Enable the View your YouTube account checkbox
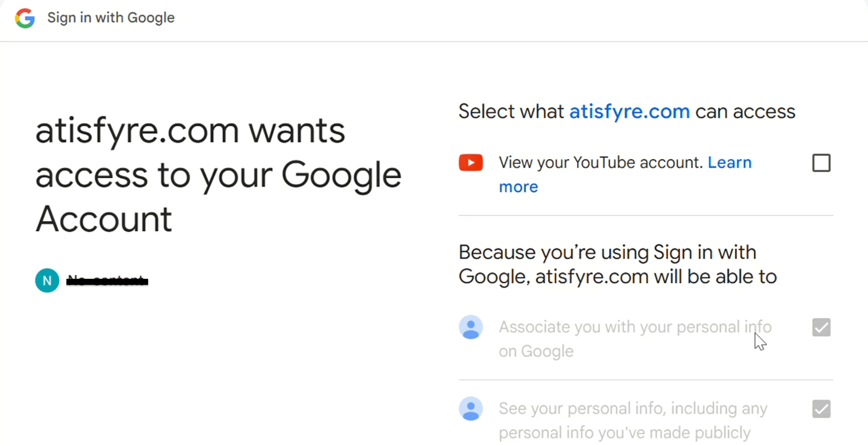Screen dimensions: 868x445 coord(821,163)
